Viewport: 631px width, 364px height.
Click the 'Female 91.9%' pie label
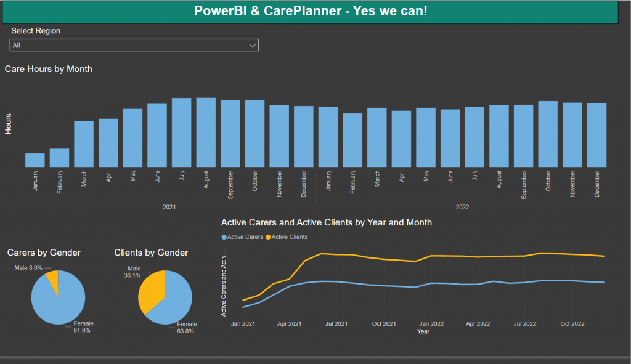83,327
